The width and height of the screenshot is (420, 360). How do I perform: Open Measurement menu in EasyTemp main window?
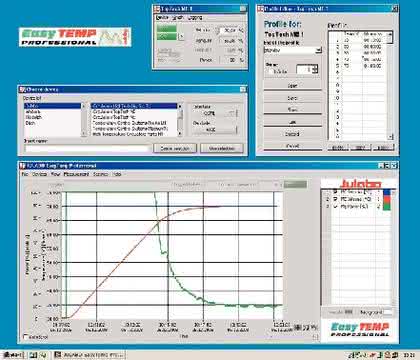76,174
